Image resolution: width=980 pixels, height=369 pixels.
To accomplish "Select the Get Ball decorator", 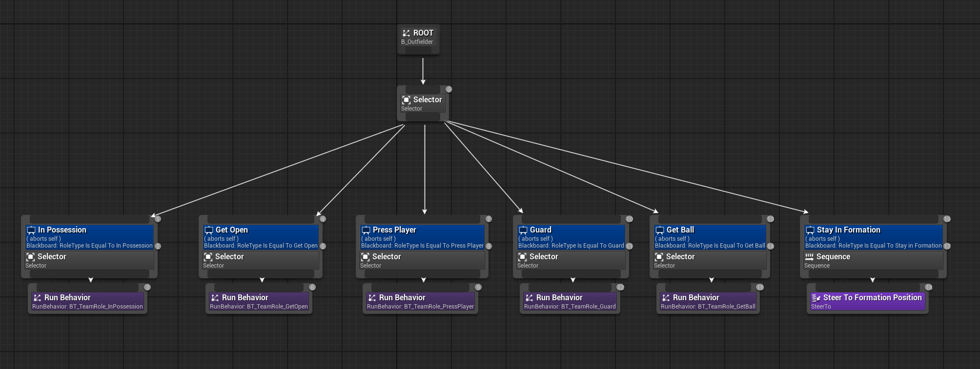I will (x=710, y=237).
